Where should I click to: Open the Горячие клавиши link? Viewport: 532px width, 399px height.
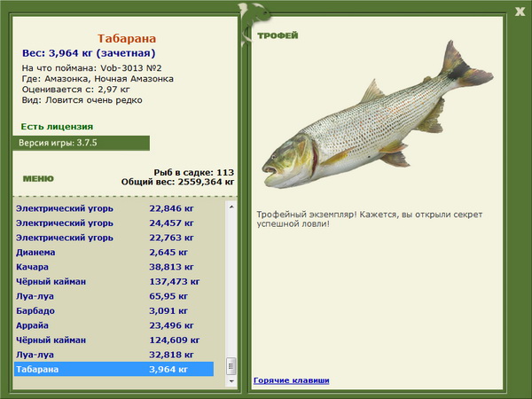point(292,380)
